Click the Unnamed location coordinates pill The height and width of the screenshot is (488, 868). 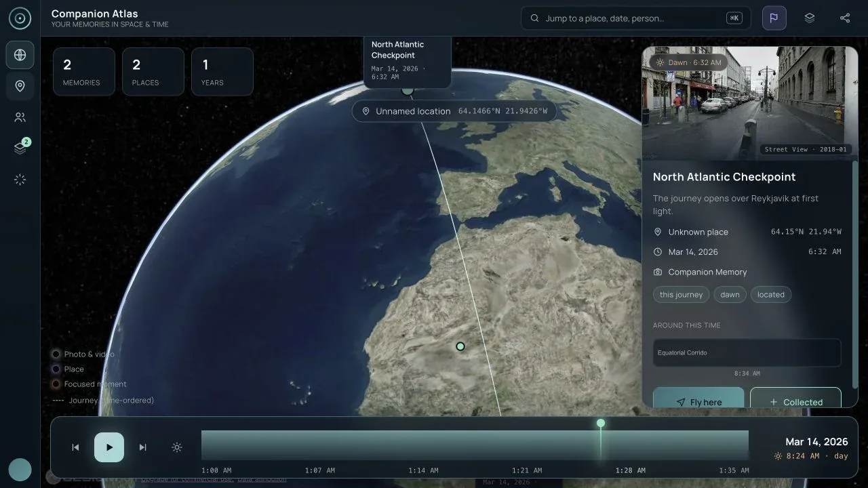(x=454, y=111)
